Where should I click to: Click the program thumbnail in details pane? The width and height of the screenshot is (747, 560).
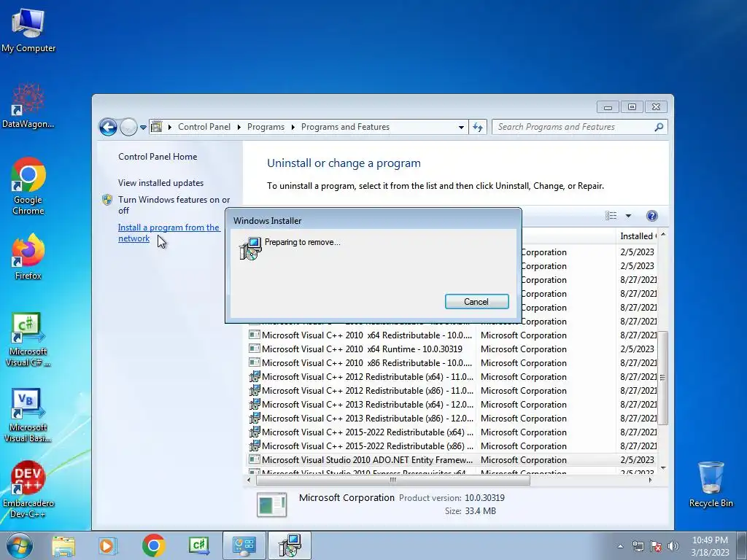click(271, 505)
